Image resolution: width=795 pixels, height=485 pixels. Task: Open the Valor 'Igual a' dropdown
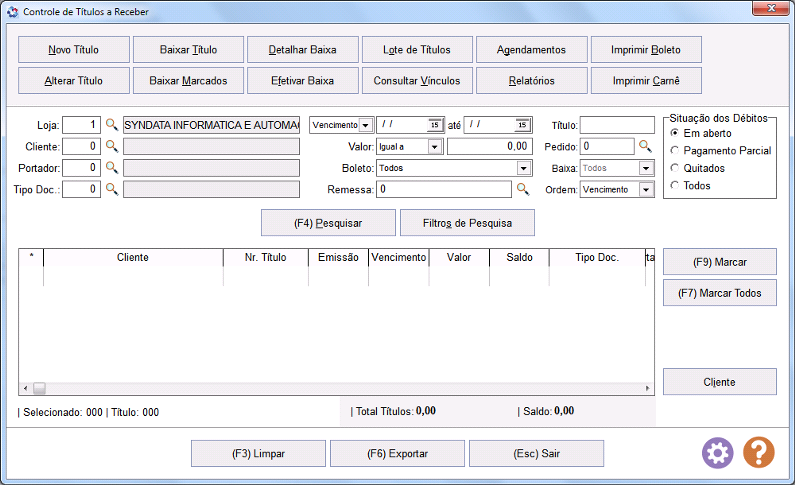click(x=435, y=147)
